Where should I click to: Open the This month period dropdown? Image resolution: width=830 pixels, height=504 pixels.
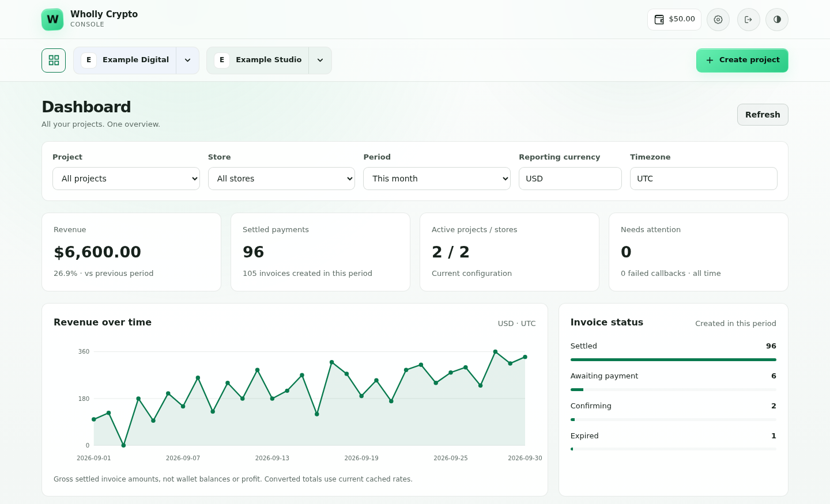(437, 179)
